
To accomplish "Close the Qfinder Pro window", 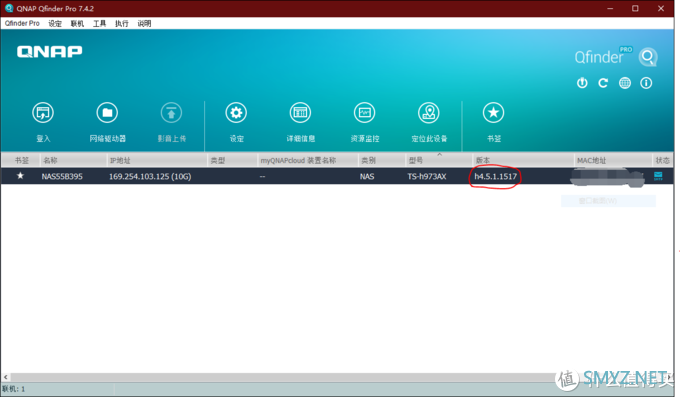I will pyautogui.click(x=660, y=8).
